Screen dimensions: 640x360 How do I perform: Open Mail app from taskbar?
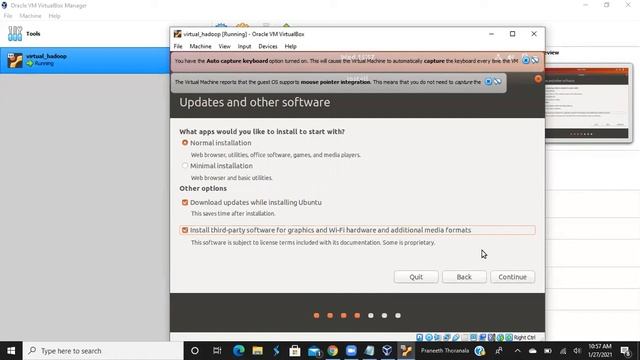click(x=314, y=351)
